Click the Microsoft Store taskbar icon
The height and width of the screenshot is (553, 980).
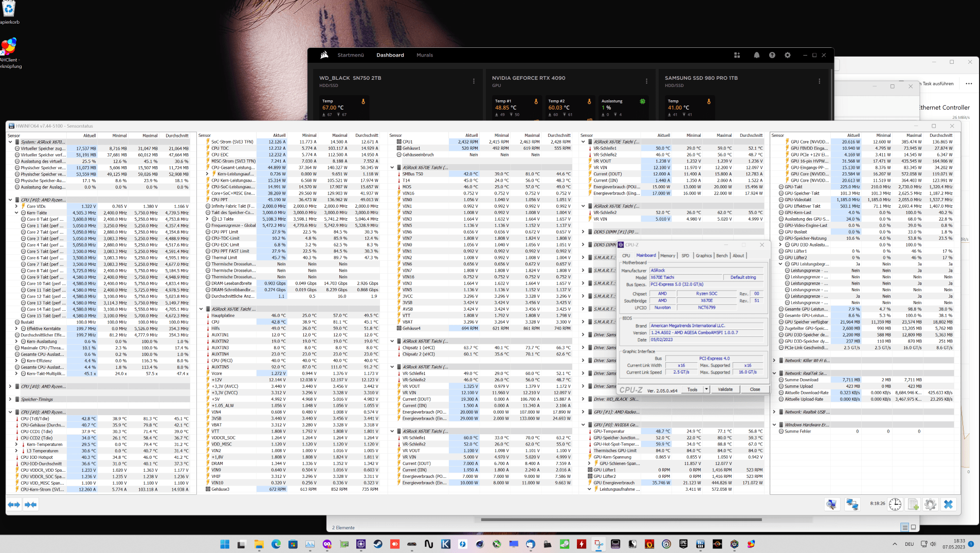pyautogui.click(x=293, y=544)
